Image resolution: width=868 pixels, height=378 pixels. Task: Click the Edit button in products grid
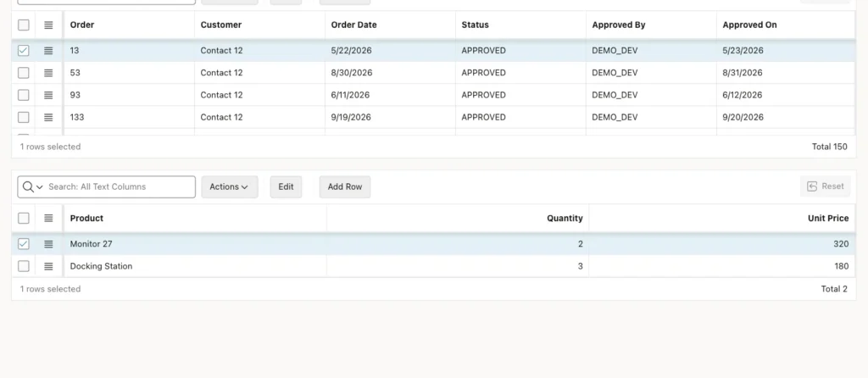[x=286, y=187]
